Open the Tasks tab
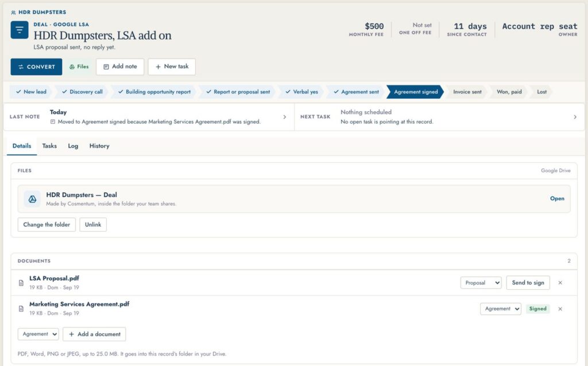This screenshot has height=366, width=588. coord(49,146)
